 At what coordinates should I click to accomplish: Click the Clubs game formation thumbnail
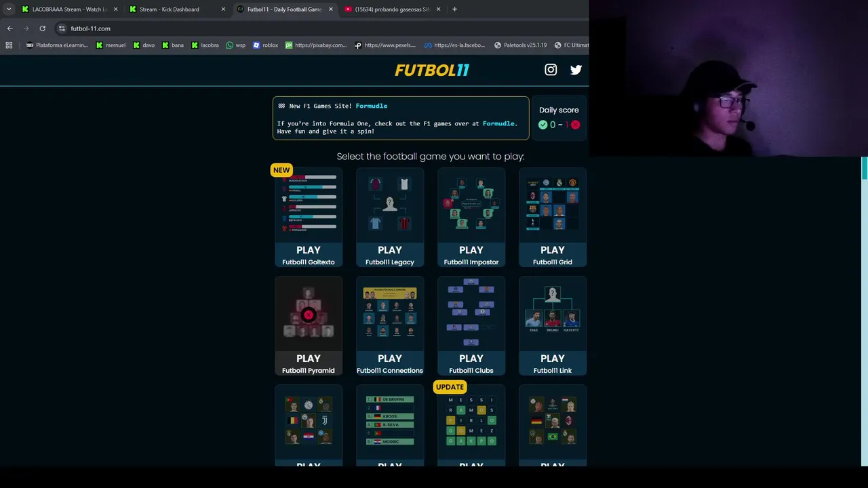coord(471,312)
